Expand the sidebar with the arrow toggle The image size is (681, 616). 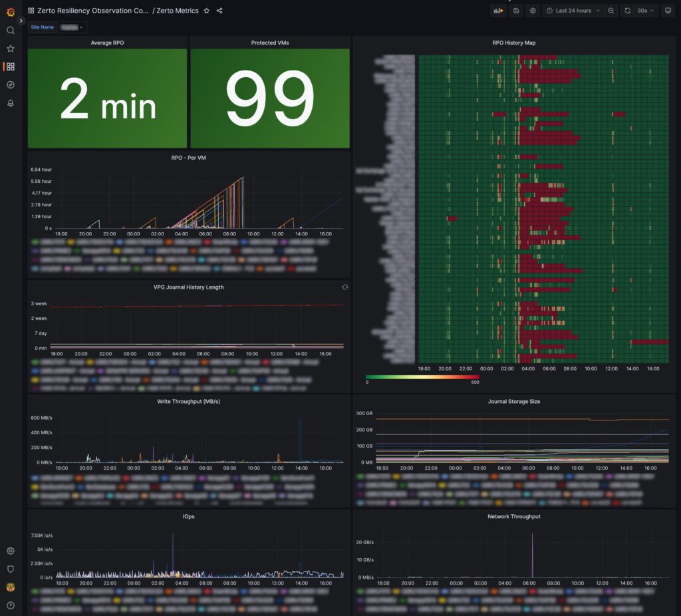coord(21,21)
